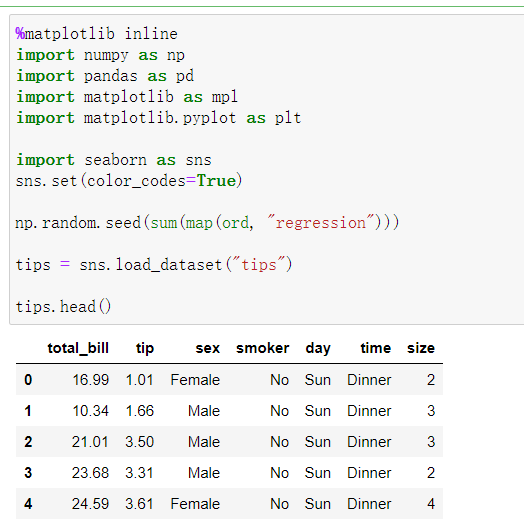Click the 'import numpy as np' line
Viewport: 524px width, 531px height.
tap(100, 55)
